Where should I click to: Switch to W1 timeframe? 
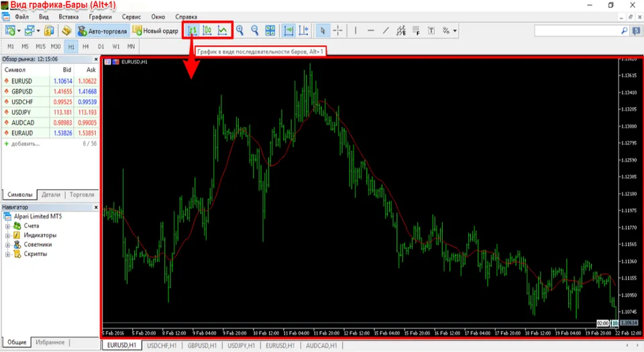click(x=116, y=46)
